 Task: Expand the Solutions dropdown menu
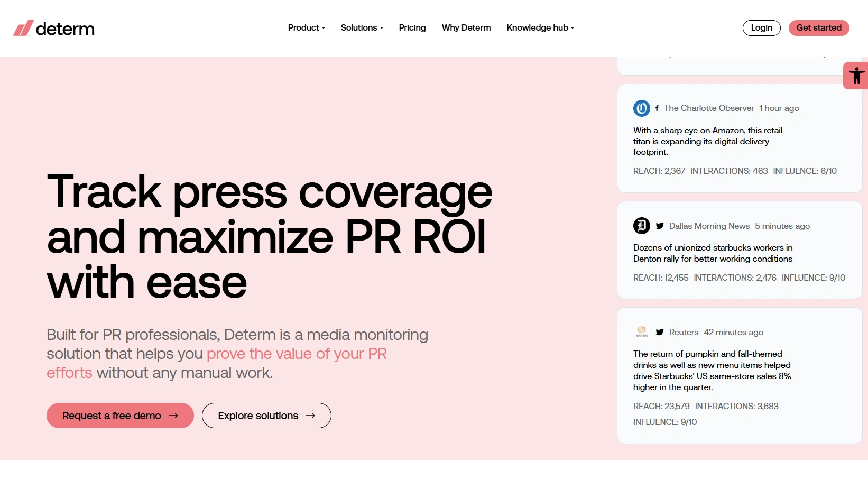point(362,28)
